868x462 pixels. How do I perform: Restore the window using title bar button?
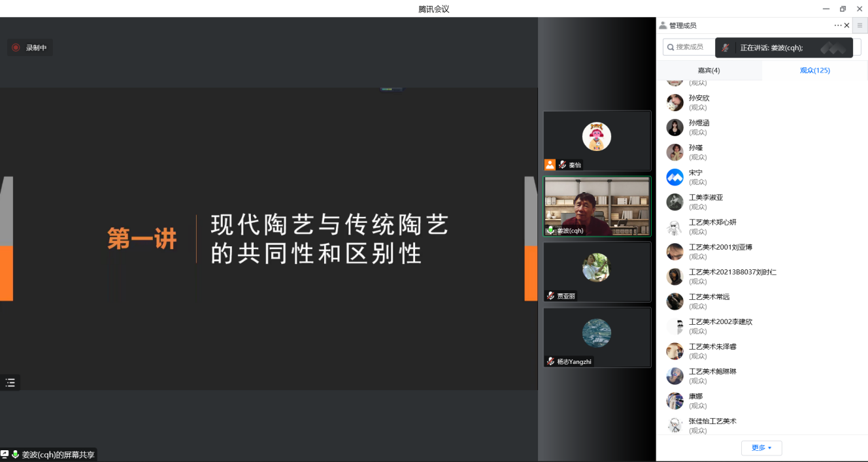pos(843,8)
